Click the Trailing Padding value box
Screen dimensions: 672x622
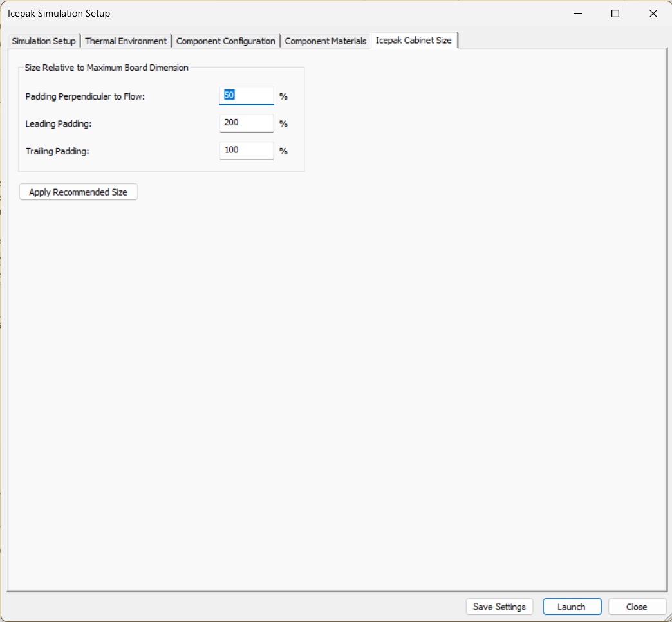tap(247, 151)
